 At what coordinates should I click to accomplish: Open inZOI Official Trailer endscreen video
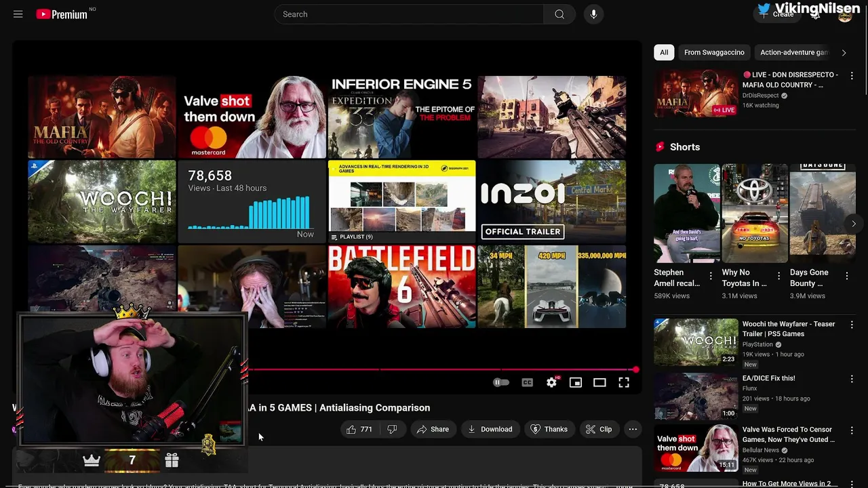pyautogui.click(x=551, y=201)
